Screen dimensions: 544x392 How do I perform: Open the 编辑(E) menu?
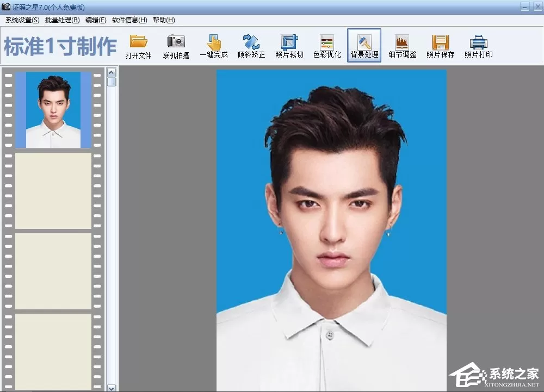[x=96, y=20]
